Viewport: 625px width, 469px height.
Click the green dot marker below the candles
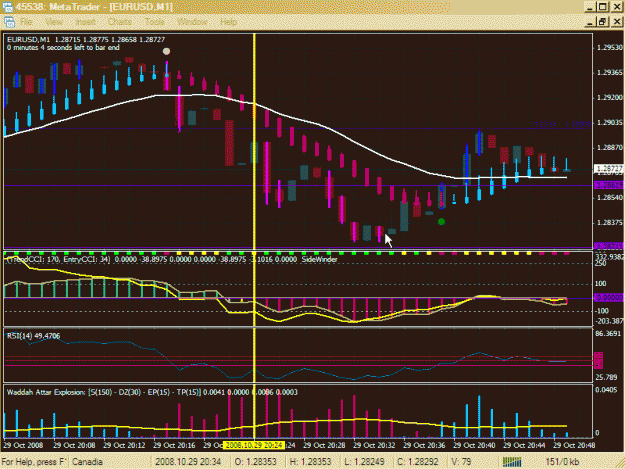(441, 222)
